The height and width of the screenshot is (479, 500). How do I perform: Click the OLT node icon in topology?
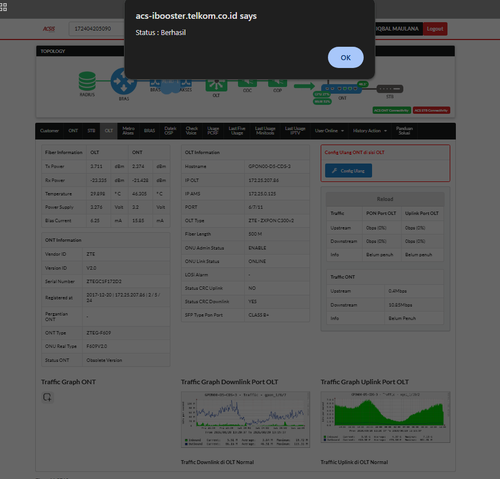pos(216,84)
